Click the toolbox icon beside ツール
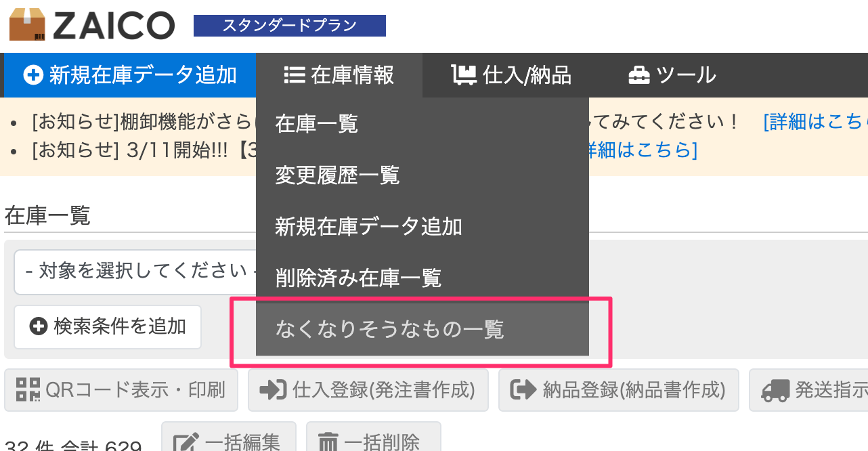The height and width of the screenshot is (451, 868). tap(638, 75)
